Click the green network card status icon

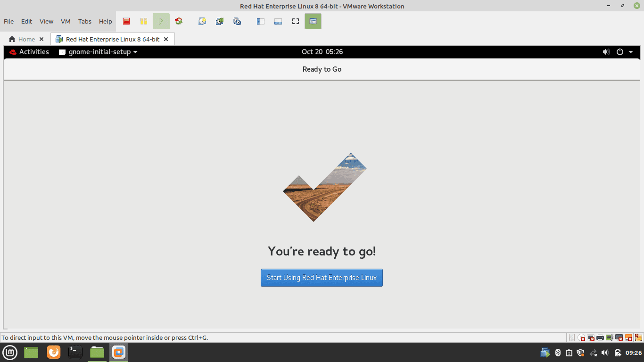(x=609, y=337)
